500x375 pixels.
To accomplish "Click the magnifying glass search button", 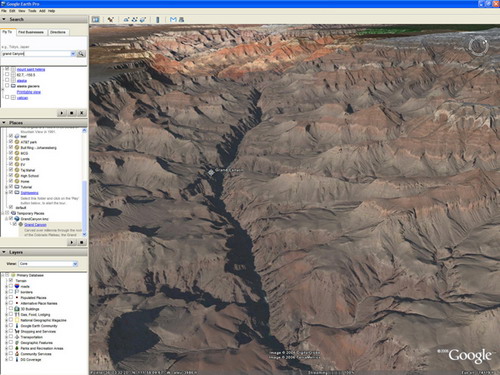I will (81, 54).
